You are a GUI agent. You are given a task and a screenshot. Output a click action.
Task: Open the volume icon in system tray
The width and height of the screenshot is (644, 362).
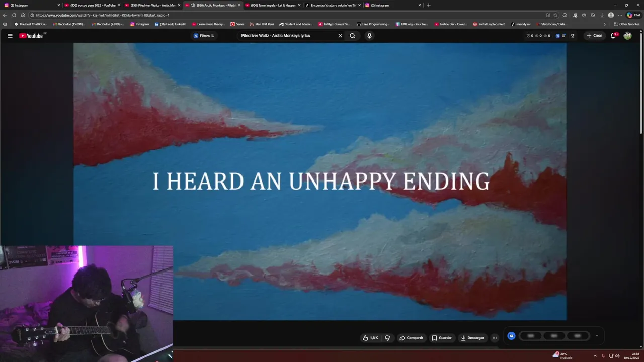[617, 356]
